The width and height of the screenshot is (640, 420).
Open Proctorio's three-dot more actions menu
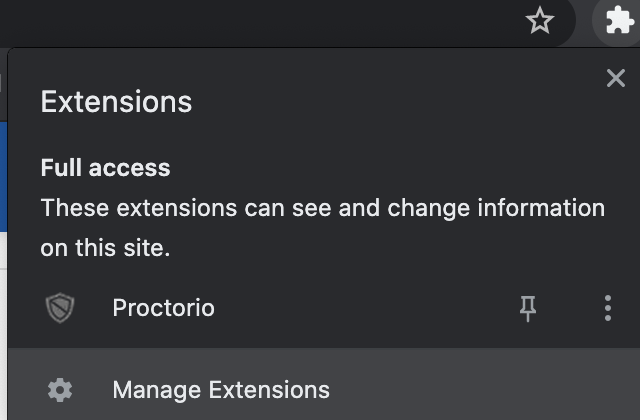(608, 308)
